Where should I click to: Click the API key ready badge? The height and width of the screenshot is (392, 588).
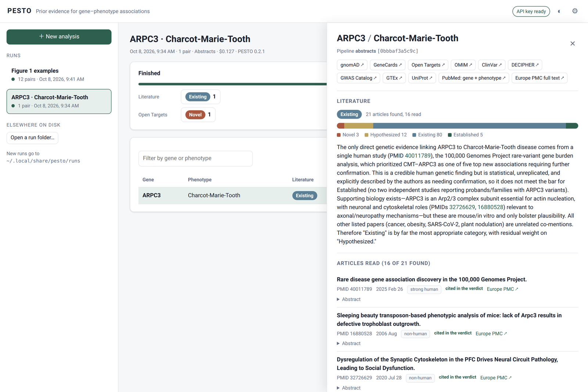point(531,11)
